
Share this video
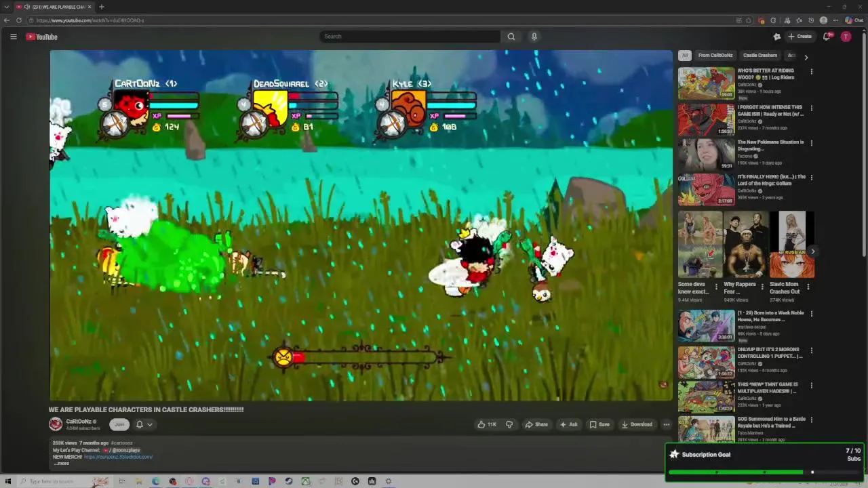(536, 424)
